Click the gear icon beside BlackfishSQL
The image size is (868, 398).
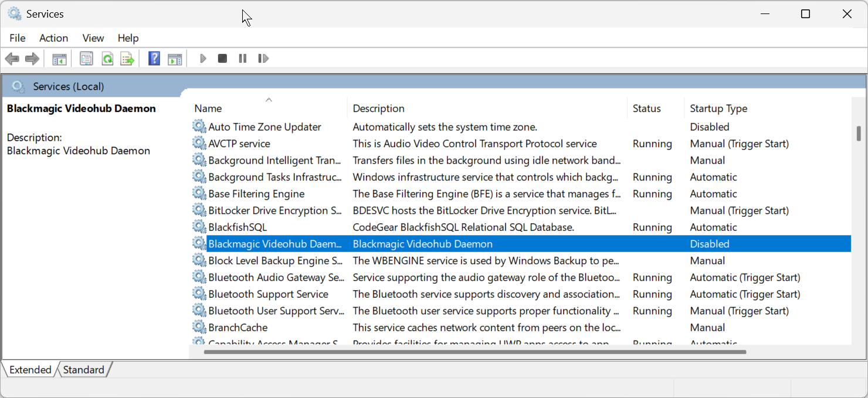[x=199, y=227]
